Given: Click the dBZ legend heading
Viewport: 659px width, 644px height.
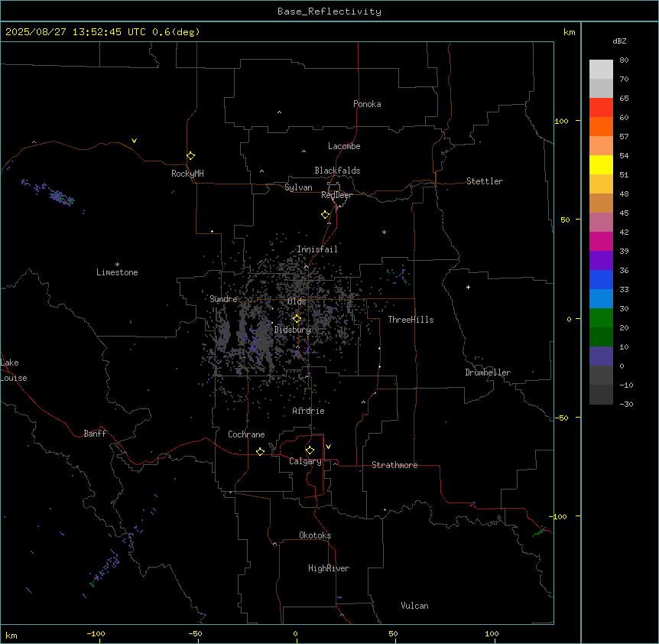Looking at the screenshot, I should 619,41.
